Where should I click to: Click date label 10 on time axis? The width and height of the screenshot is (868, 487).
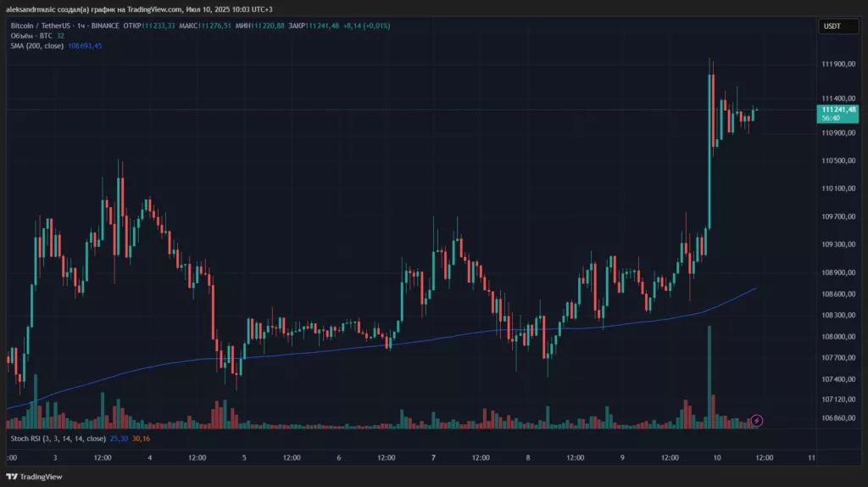(717, 457)
